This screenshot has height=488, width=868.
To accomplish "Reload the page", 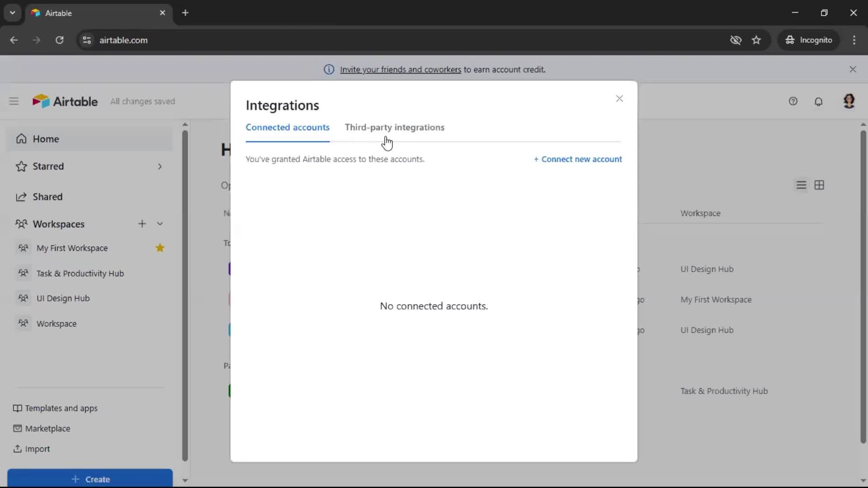I will pos(59,40).
